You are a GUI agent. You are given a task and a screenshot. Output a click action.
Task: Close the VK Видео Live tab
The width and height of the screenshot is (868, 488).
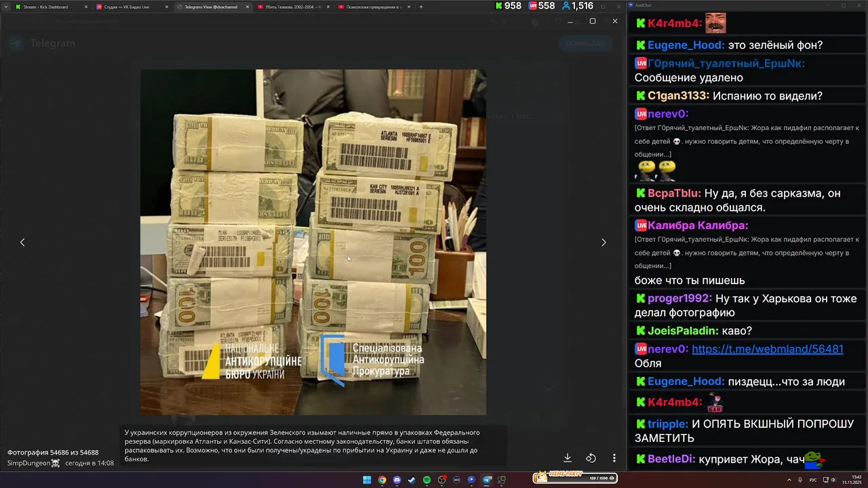(x=167, y=7)
